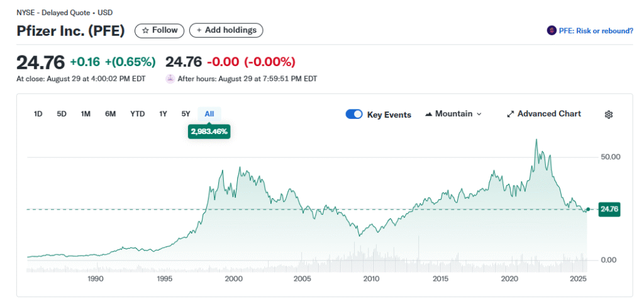Open PFE: Risk or rebound? link

coord(596,30)
